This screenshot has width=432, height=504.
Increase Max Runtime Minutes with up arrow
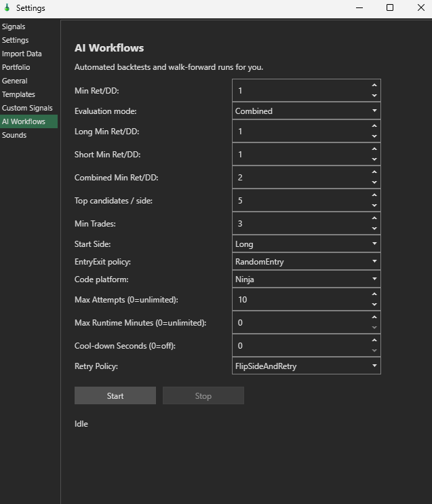[374, 317]
